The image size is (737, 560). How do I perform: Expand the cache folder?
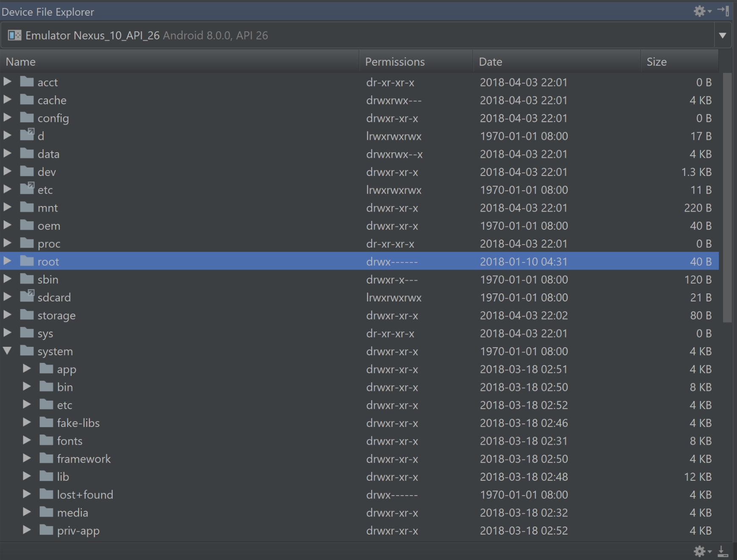point(7,100)
